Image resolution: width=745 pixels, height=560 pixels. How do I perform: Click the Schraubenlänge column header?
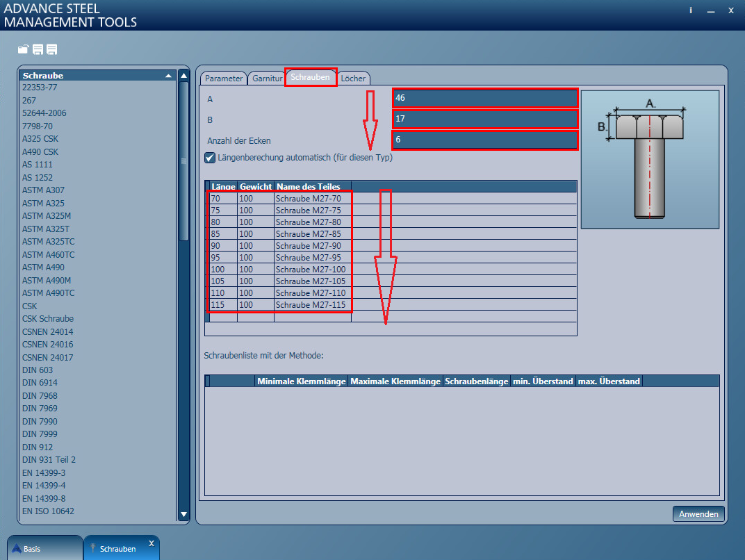point(477,381)
